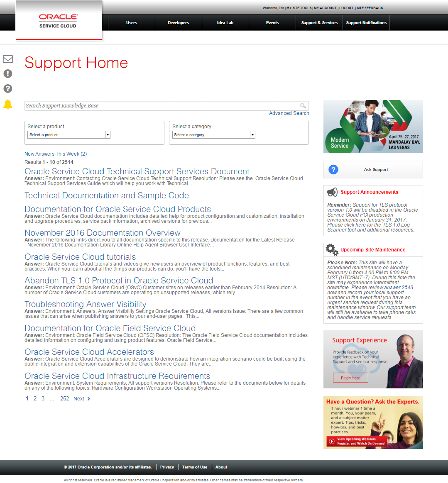Open the Privacy footer link
Image resolution: width=448 pixels, height=483 pixels.
point(167,467)
